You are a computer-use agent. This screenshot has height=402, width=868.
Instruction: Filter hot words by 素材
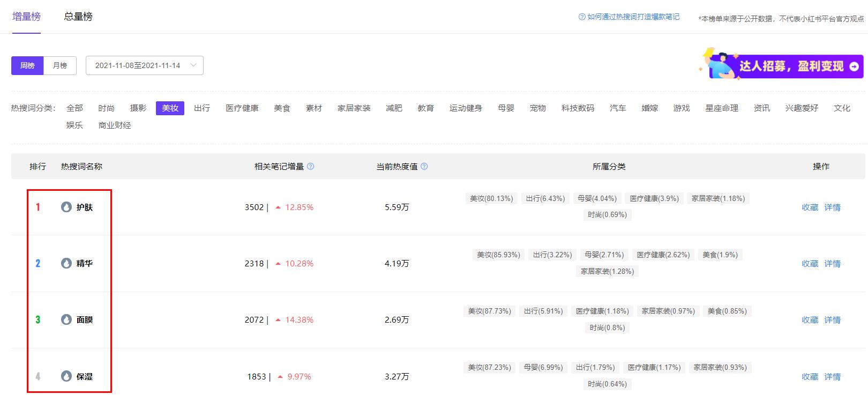(x=314, y=108)
